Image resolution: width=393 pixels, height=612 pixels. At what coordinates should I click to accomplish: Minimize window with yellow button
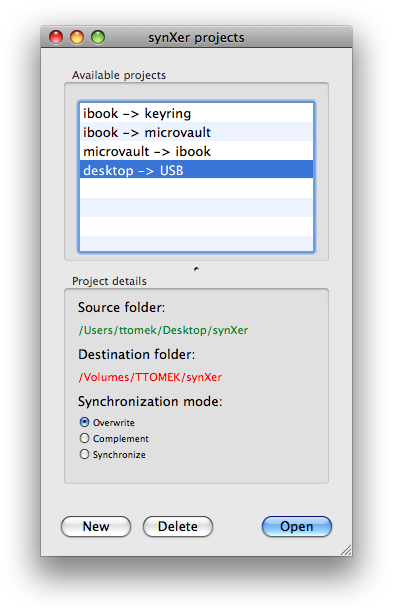[x=77, y=37]
